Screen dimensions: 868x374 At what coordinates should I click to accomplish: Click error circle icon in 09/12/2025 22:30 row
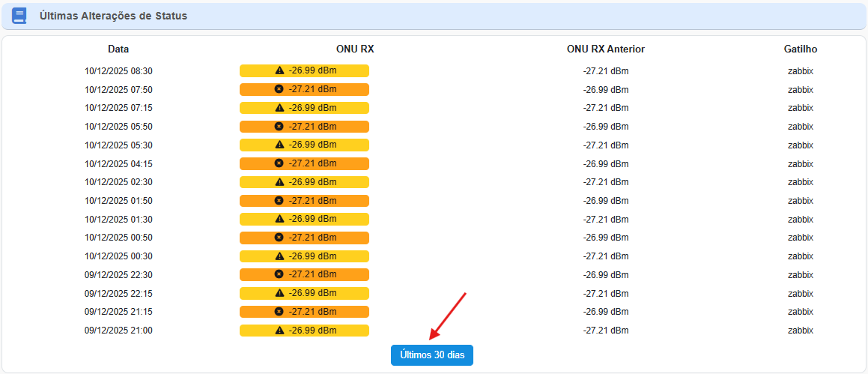[279, 274]
